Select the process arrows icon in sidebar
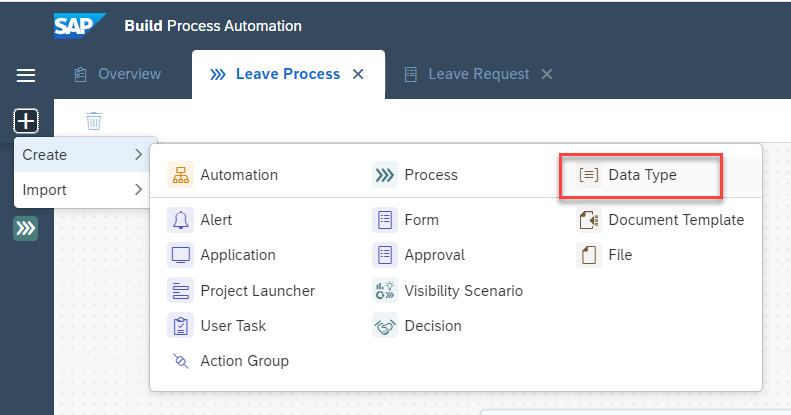Image resolution: width=791 pixels, height=415 pixels. (x=26, y=229)
